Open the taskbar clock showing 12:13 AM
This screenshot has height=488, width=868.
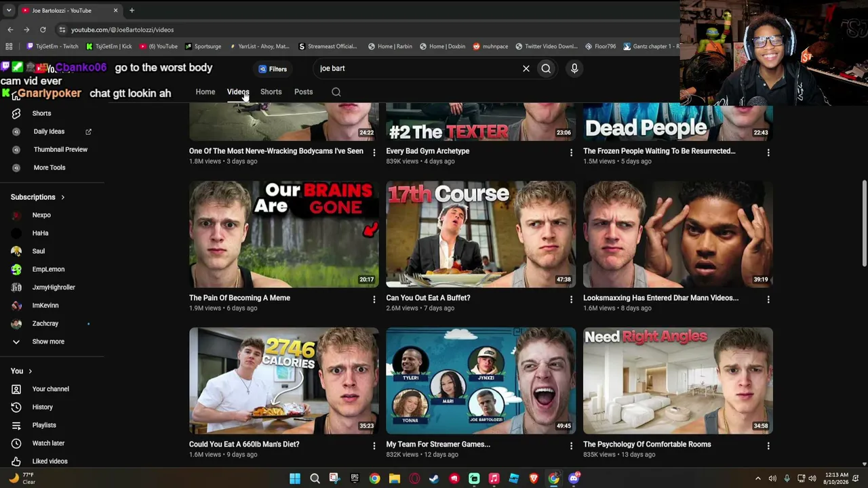click(x=836, y=479)
